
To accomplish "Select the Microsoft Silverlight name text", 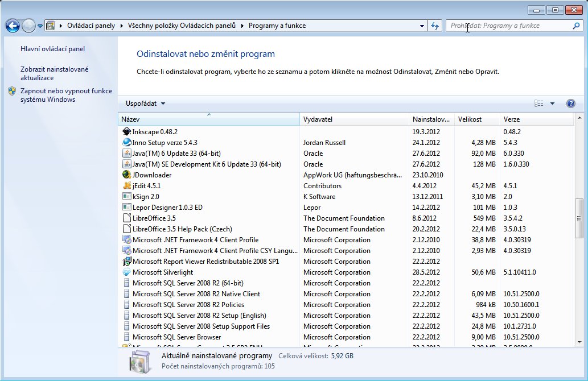I will pos(163,272).
